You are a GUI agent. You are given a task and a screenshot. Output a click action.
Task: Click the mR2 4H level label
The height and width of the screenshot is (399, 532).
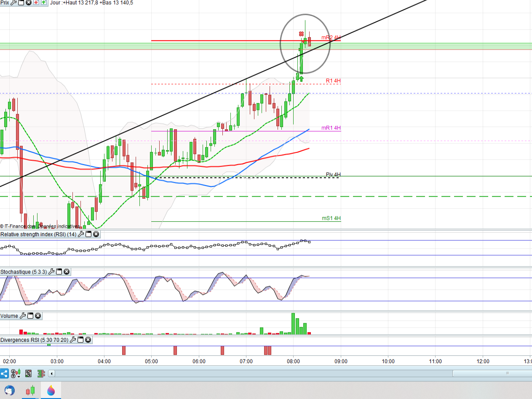[331, 37]
